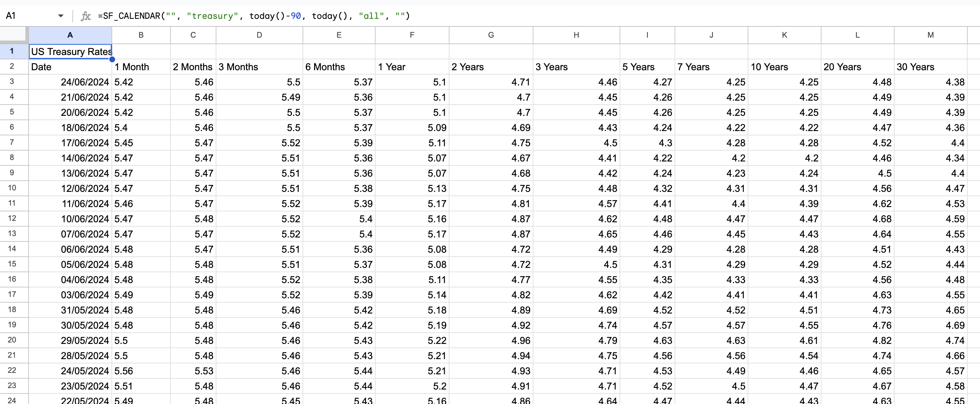980x404 pixels.
Task: Click the '20 Years' header cell
Action: 858,67
